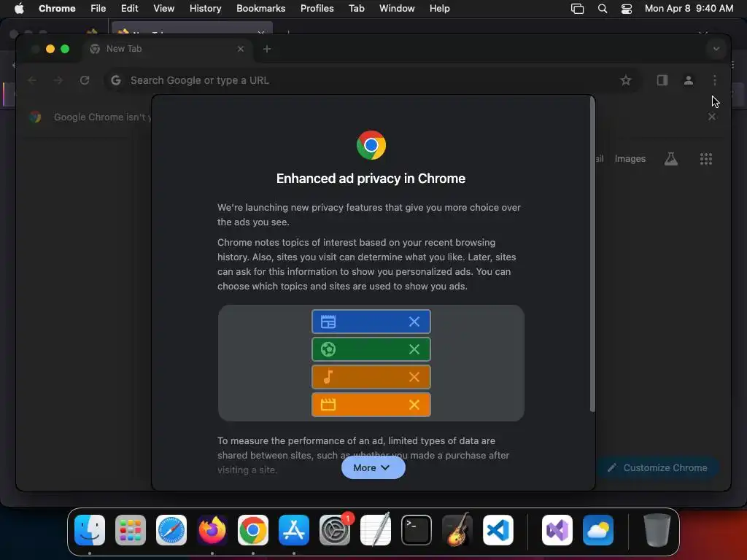Open a new tab with plus button
Viewport: 747px width, 560px height.
tap(267, 49)
